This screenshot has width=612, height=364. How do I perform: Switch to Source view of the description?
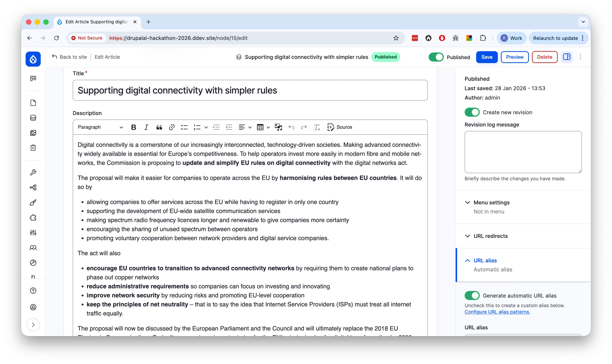point(340,127)
